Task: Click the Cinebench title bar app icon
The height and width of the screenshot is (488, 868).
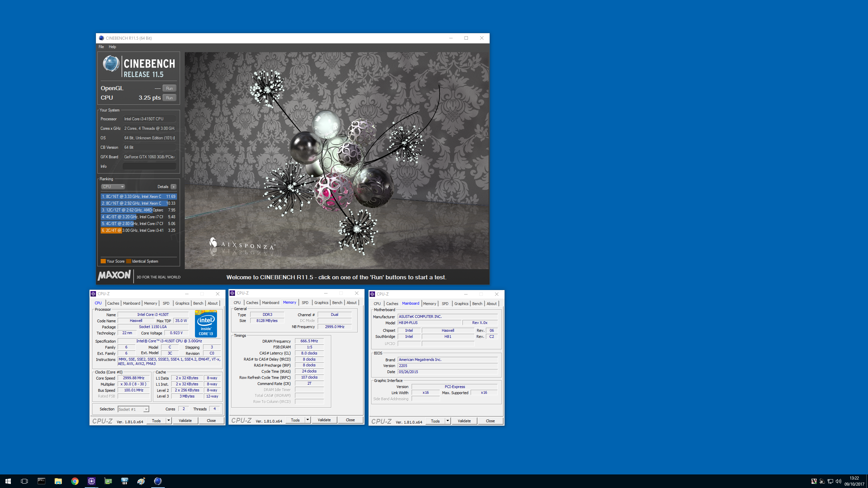Action: 101,38
